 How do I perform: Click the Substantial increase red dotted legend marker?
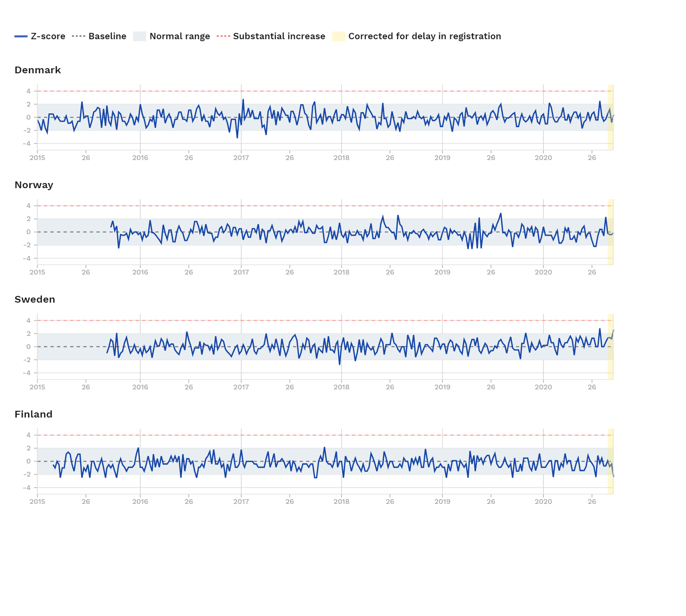(x=223, y=36)
